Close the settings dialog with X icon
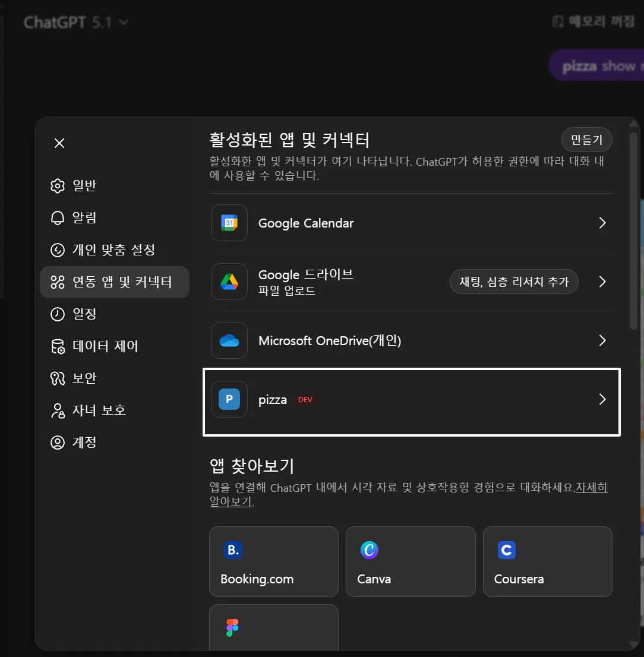Screen dimensions: 644x657 [x=59, y=143]
